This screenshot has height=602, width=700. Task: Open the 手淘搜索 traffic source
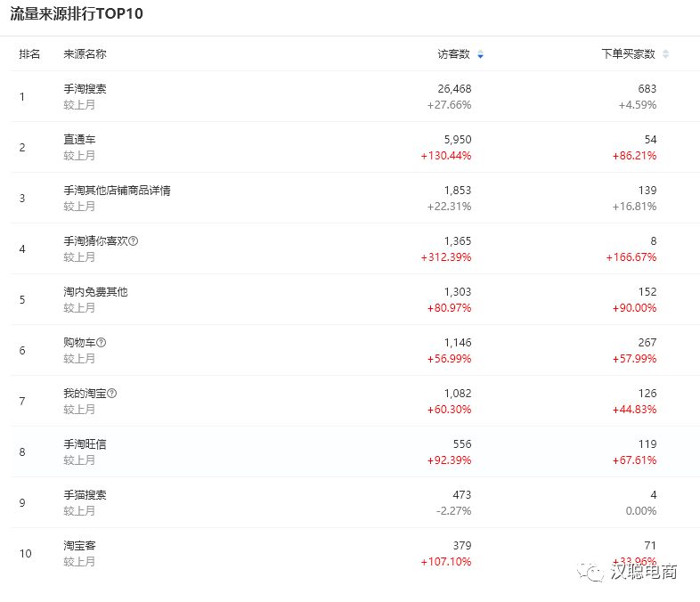pos(85,89)
